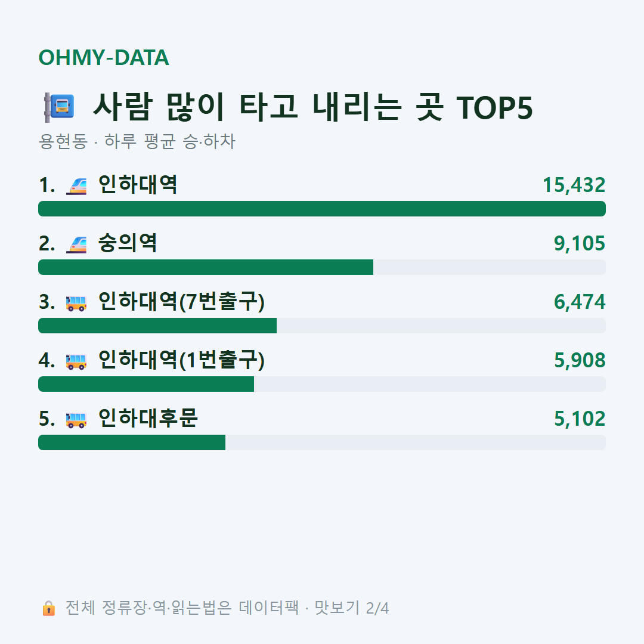Image resolution: width=644 pixels, height=644 pixels.
Task: Click the bus icon beside 인하대역(1번출구)
Action: [x=76, y=361]
